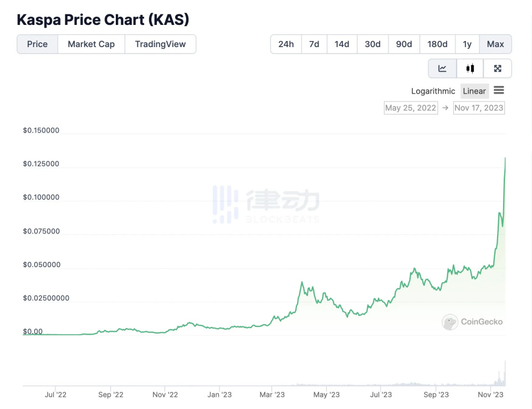This screenshot has width=532, height=409.
Task: Switch to candlestick chart icon
Action: [x=470, y=68]
